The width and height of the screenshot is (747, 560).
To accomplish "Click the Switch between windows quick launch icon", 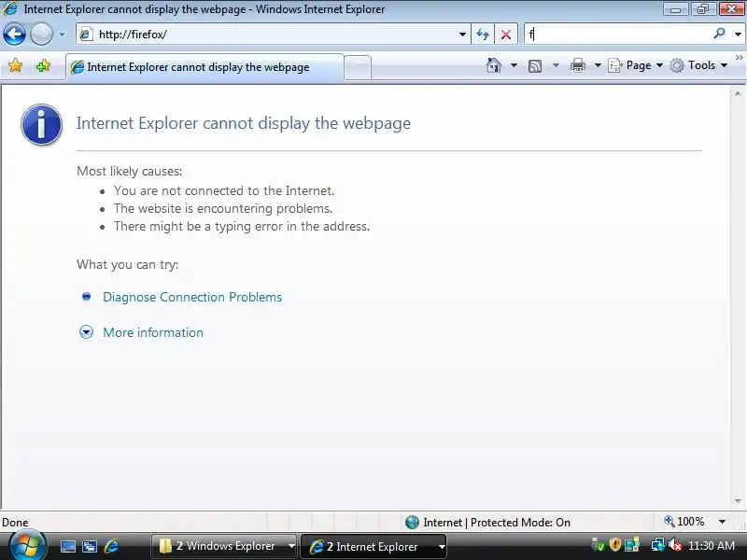I will [90, 546].
